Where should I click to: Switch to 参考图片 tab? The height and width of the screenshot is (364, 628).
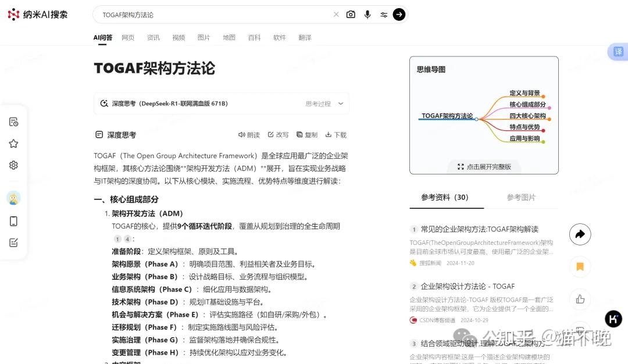(521, 198)
